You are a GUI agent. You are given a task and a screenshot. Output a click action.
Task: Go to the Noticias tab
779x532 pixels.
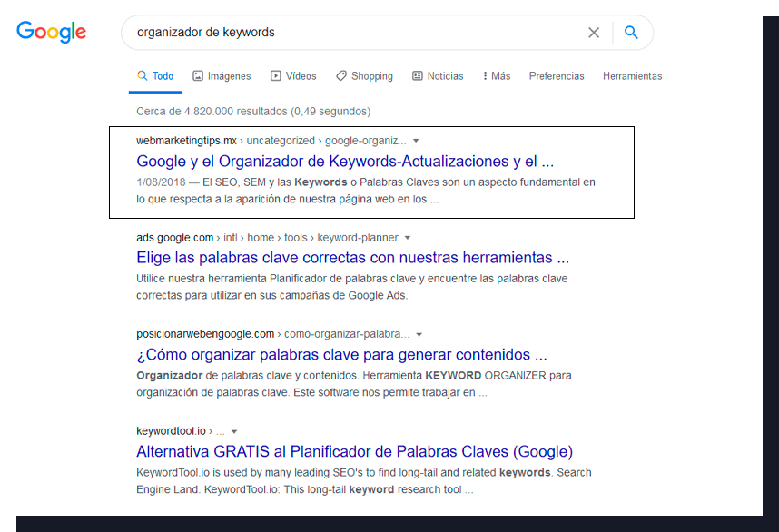coord(438,76)
